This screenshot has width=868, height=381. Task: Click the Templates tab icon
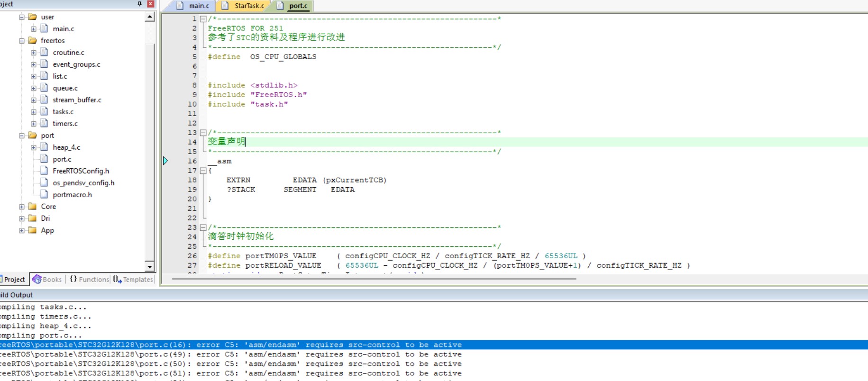point(117,279)
